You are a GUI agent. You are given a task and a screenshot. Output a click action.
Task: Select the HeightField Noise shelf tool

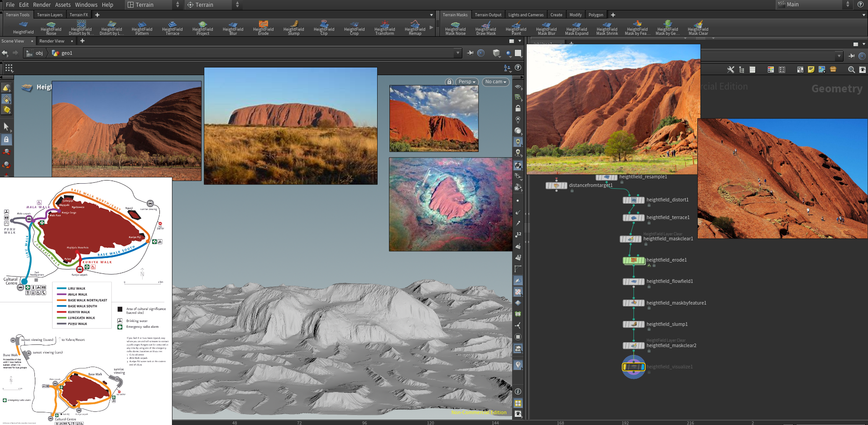pyautogui.click(x=51, y=28)
